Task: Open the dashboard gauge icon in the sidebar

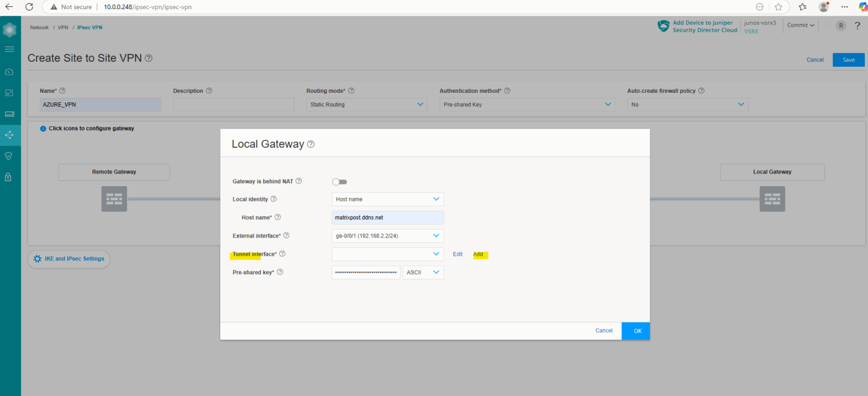Action: [x=10, y=72]
